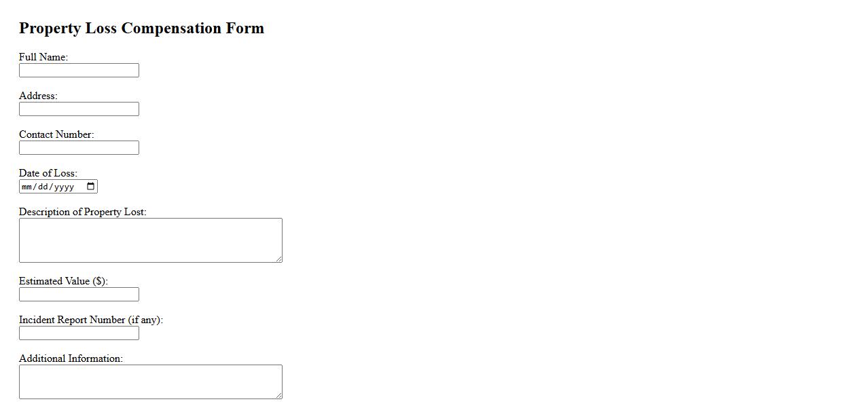Select the year segment of Date of Loss
This screenshot has width=868, height=408.
coord(64,187)
